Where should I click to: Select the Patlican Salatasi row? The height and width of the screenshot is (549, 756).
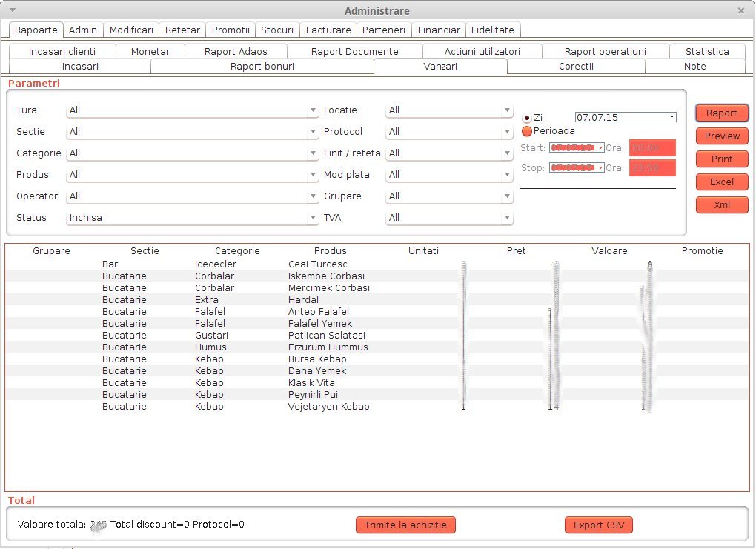point(377,336)
